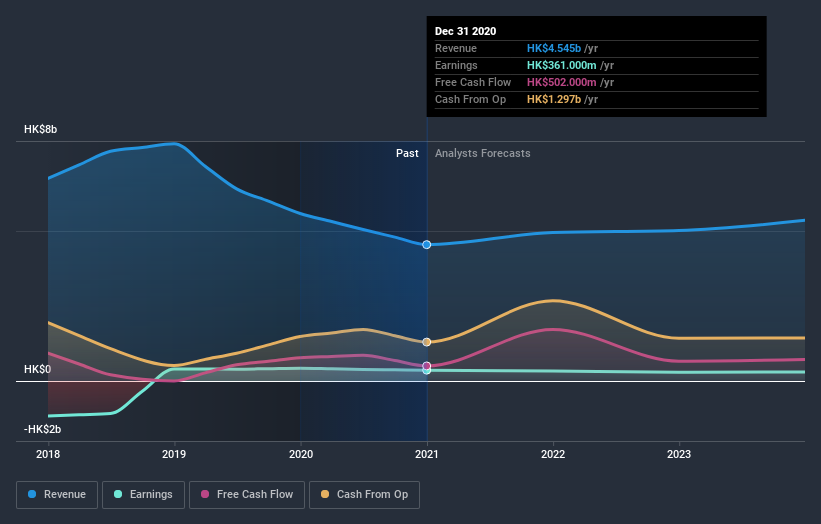Toggle the Revenue legend button
821x524 pixels.
pos(57,495)
